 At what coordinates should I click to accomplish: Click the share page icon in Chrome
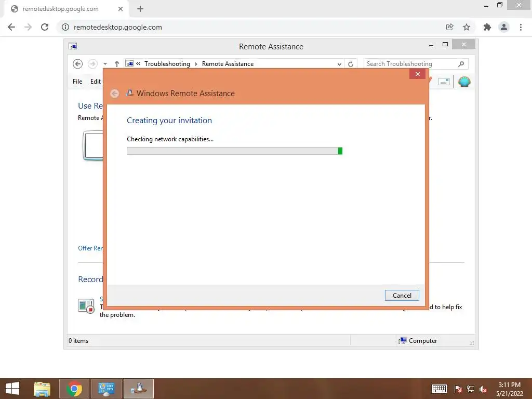[449, 27]
